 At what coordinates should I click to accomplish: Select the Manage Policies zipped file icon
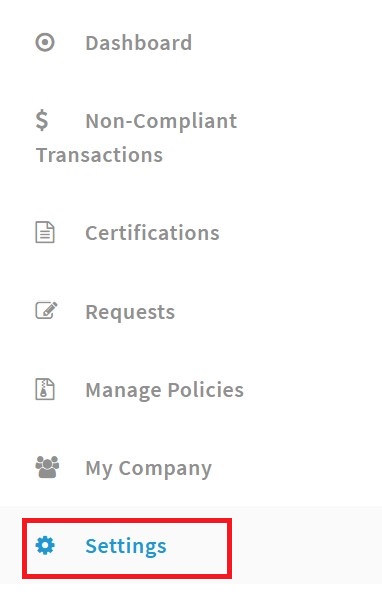(45, 389)
